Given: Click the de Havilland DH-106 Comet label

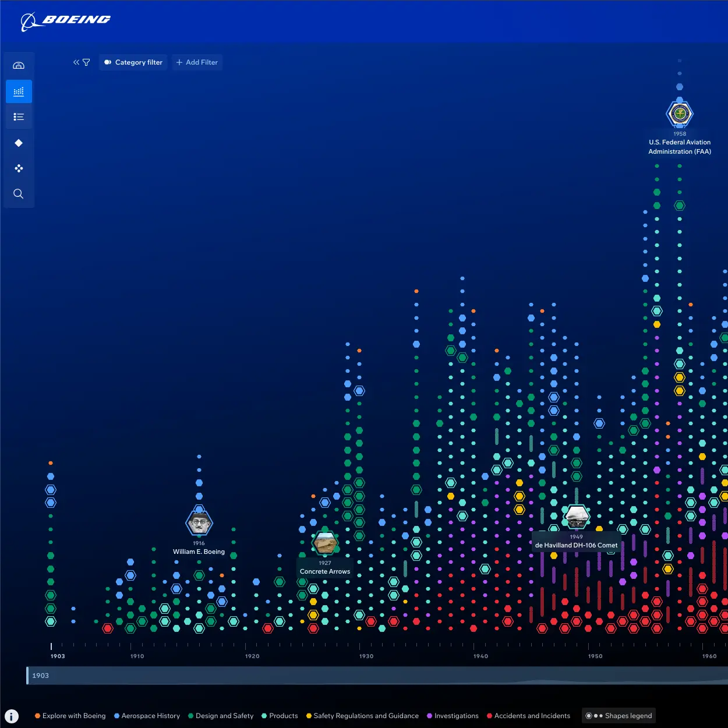Looking at the screenshot, I should pyautogui.click(x=576, y=546).
